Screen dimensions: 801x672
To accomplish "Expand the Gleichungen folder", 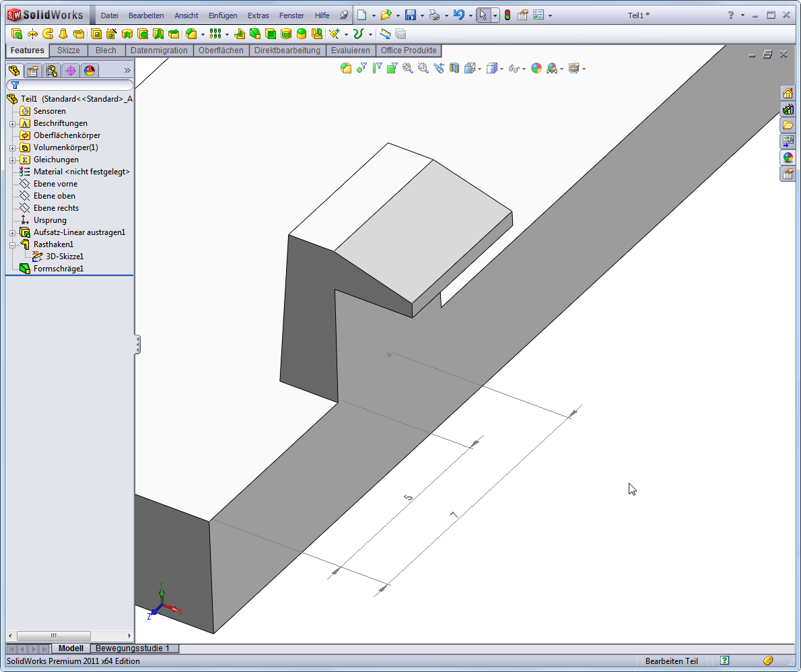I will click(x=12, y=160).
